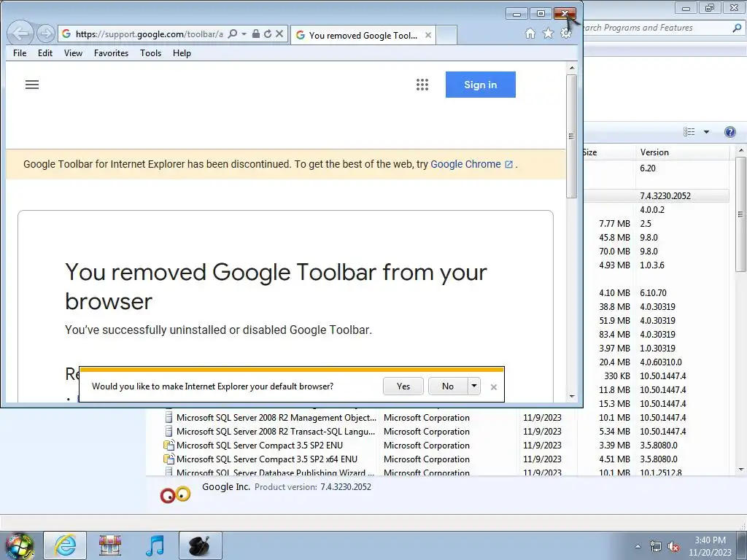Close the 'You removed Google Tool...' tab
This screenshot has width=747, height=560.
[x=428, y=35]
